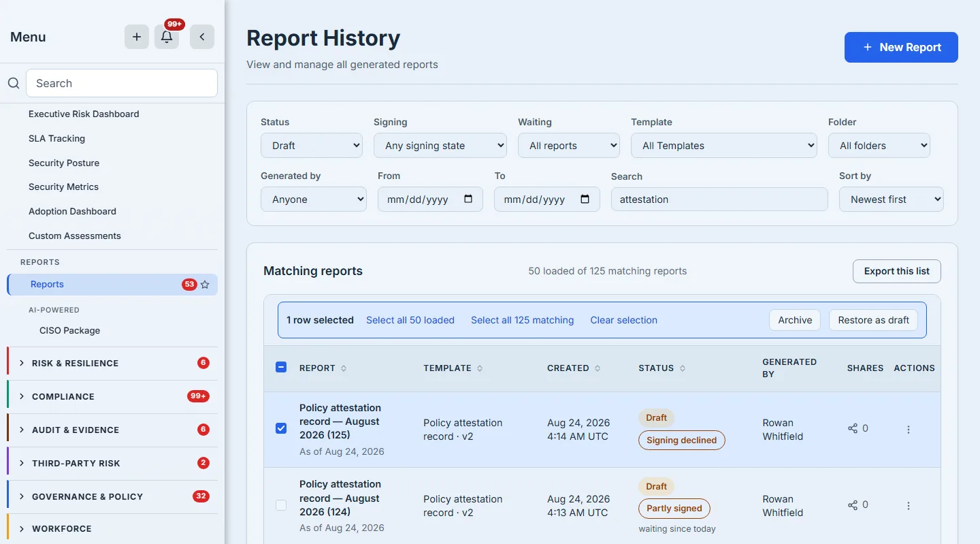Click Restore as draft button
The height and width of the screenshot is (544, 980).
tap(873, 320)
